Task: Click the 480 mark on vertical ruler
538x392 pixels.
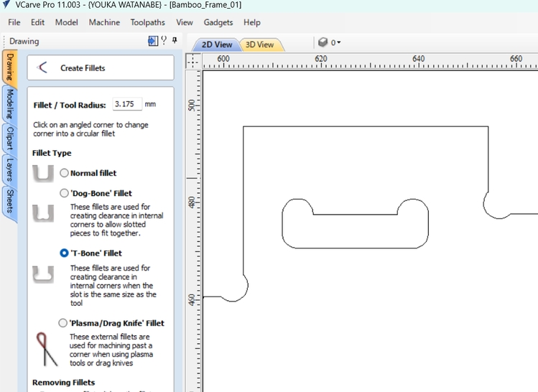Action: point(192,202)
